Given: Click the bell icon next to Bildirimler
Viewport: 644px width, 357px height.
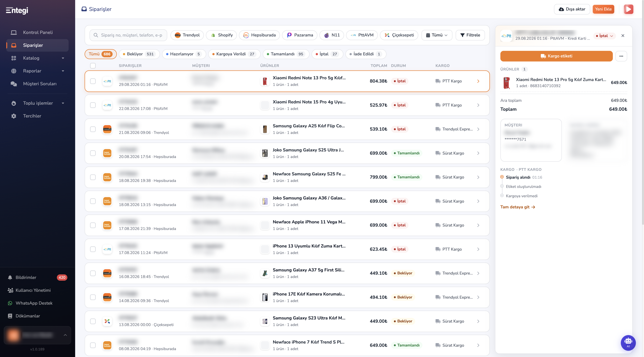Looking at the screenshot, I should 10,277.
